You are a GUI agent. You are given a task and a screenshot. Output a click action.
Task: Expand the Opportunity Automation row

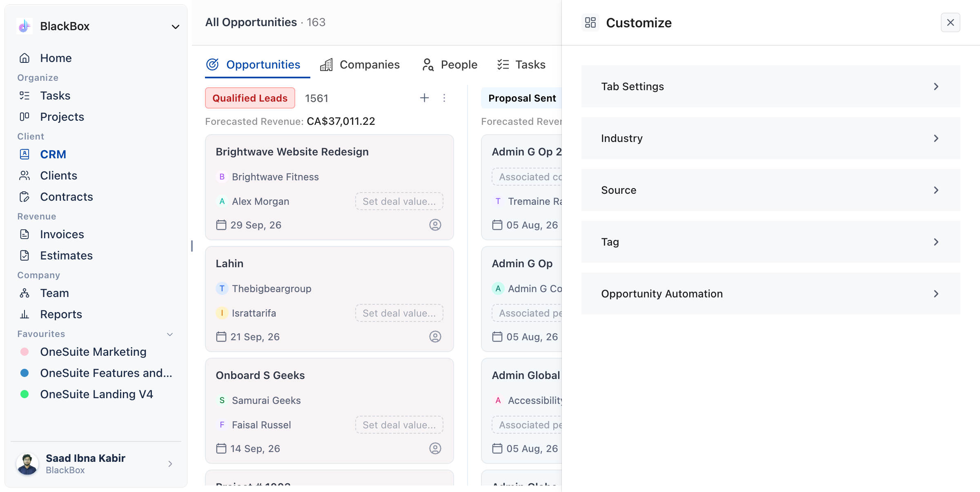(x=771, y=294)
